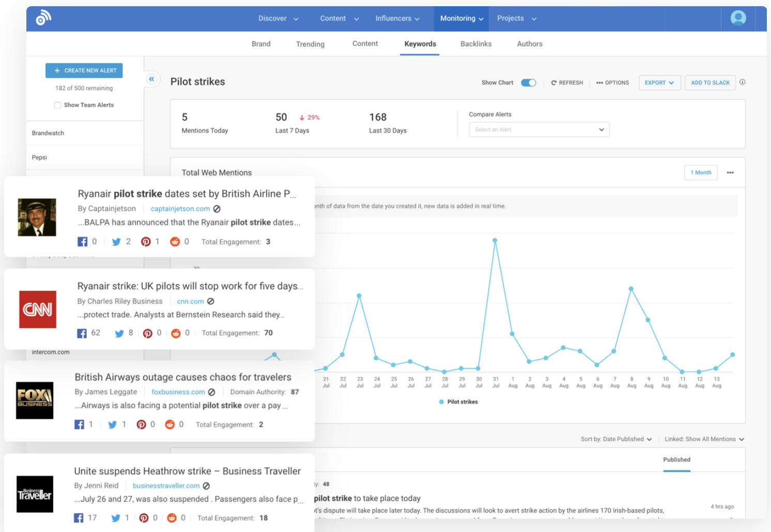Open the Select an Alert dropdown

click(x=538, y=130)
